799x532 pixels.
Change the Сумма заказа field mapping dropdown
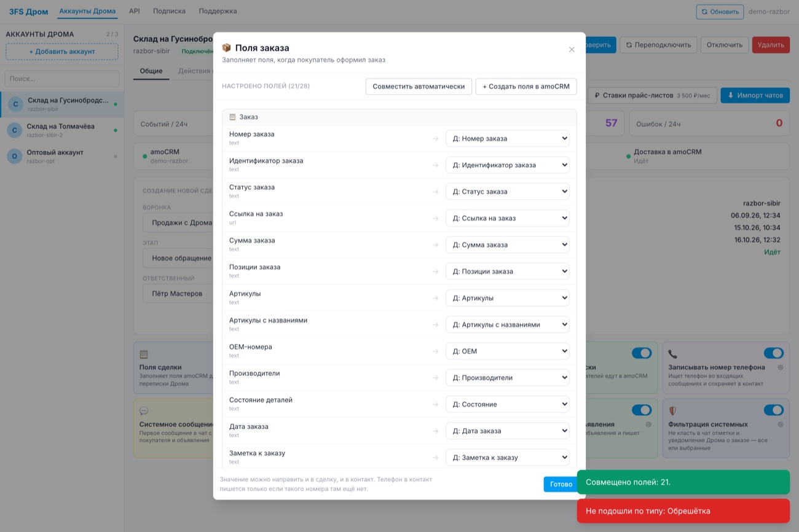pos(508,245)
